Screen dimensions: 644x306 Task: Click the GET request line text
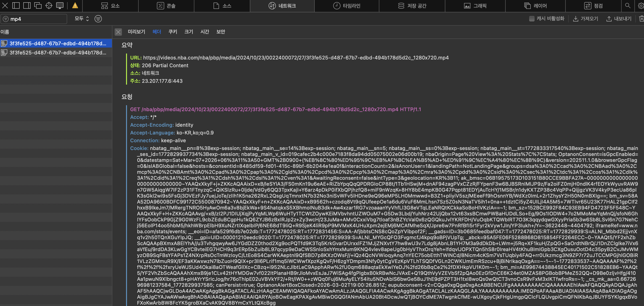[x=275, y=109]
